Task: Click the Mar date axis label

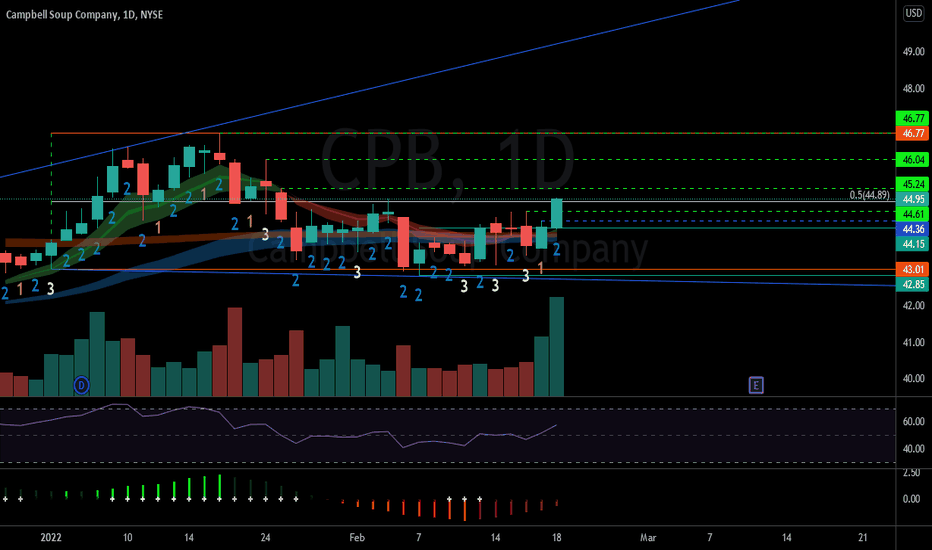Action: 648,538
